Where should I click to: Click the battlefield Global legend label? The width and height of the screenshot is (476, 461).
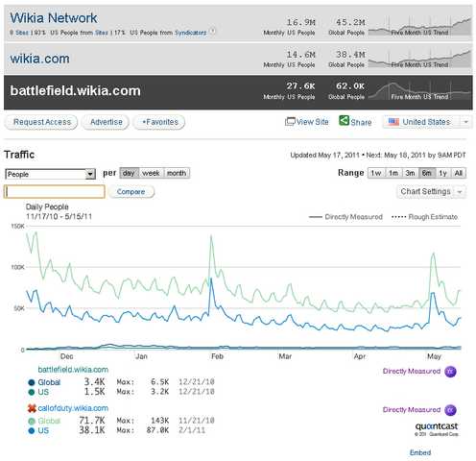pos(49,382)
